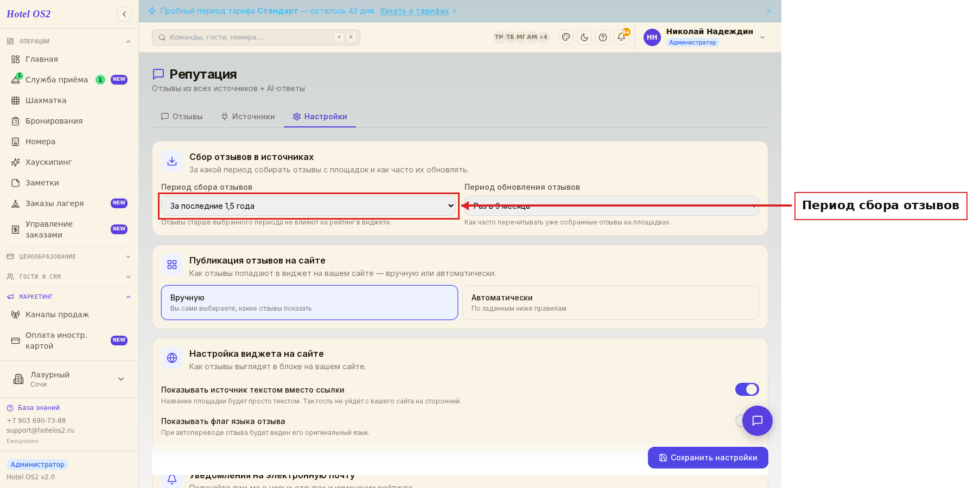Open Служба приёма in the sidebar

tap(69, 80)
